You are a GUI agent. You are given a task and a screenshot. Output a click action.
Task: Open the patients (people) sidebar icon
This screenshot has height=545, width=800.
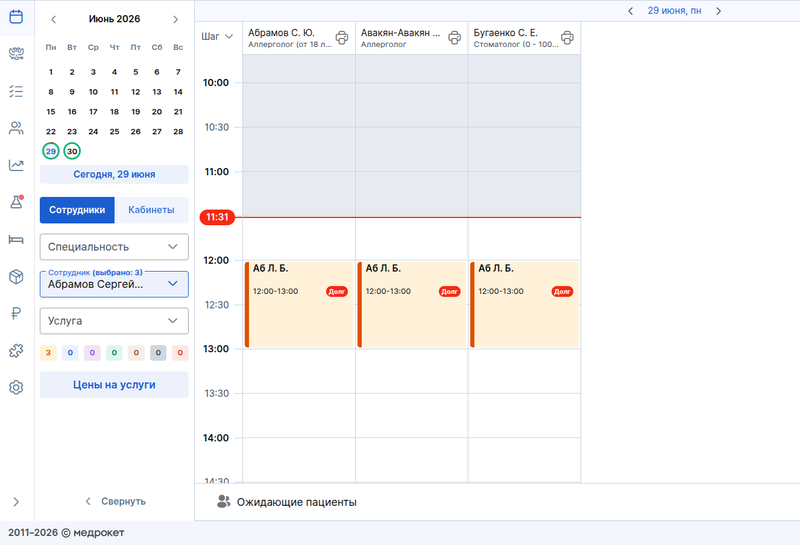pos(16,128)
